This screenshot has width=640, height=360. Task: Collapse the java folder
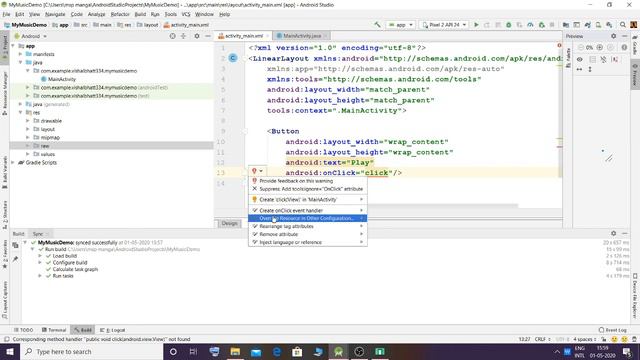click(x=20, y=62)
